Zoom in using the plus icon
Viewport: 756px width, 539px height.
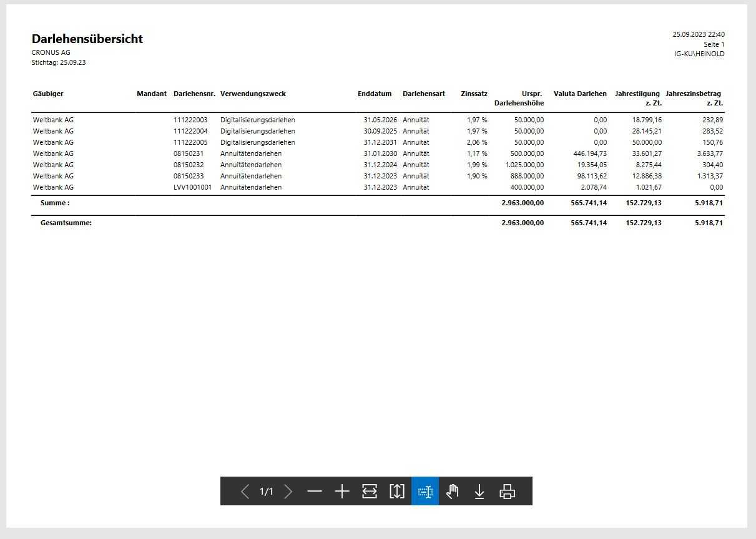(x=342, y=492)
